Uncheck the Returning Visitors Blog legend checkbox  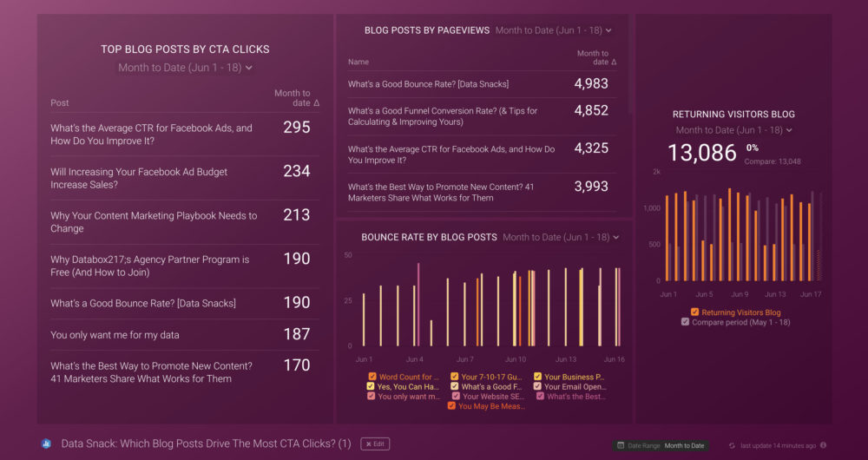click(x=695, y=312)
